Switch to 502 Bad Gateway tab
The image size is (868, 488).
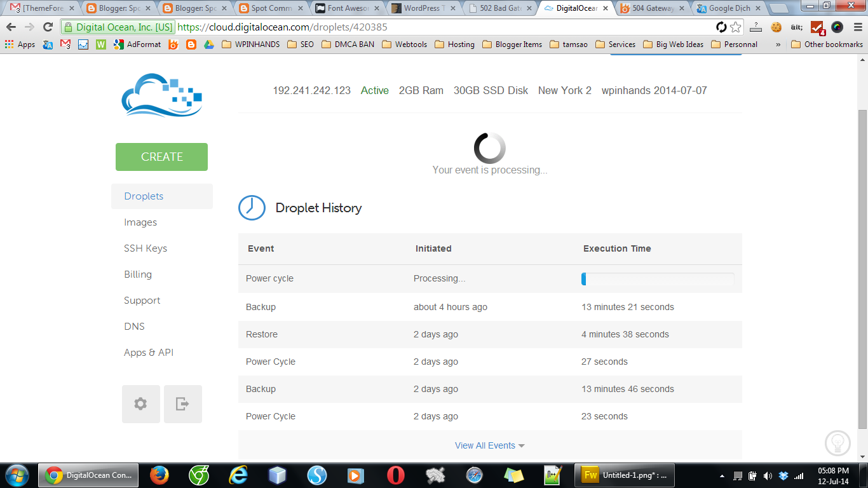pyautogui.click(x=500, y=8)
